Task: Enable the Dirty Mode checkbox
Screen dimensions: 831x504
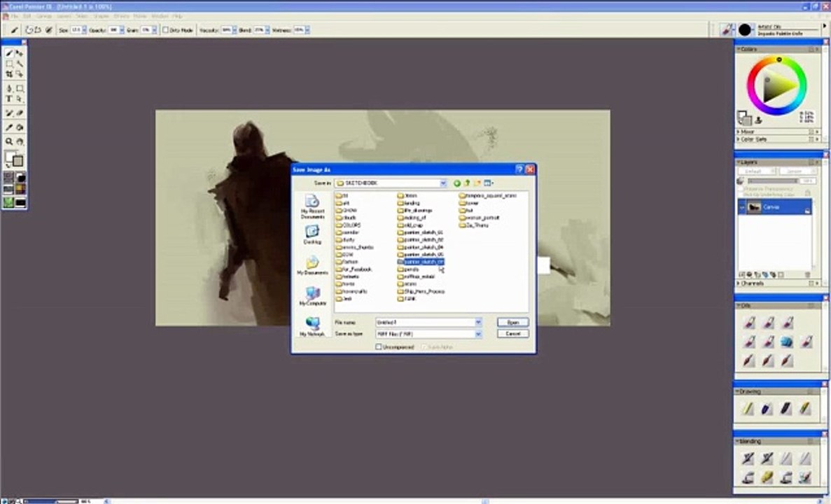Action: click(x=165, y=30)
